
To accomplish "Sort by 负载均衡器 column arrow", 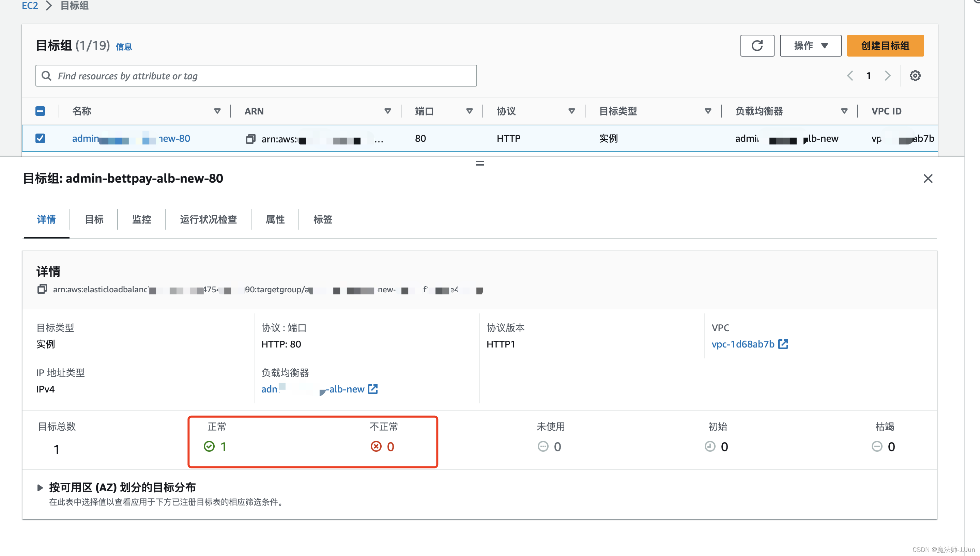I will [x=844, y=111].
